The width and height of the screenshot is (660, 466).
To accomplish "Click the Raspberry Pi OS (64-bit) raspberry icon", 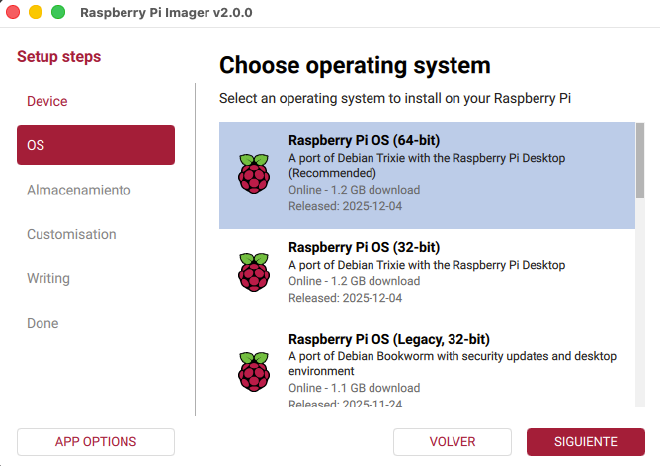I will (x=253, y=174).
